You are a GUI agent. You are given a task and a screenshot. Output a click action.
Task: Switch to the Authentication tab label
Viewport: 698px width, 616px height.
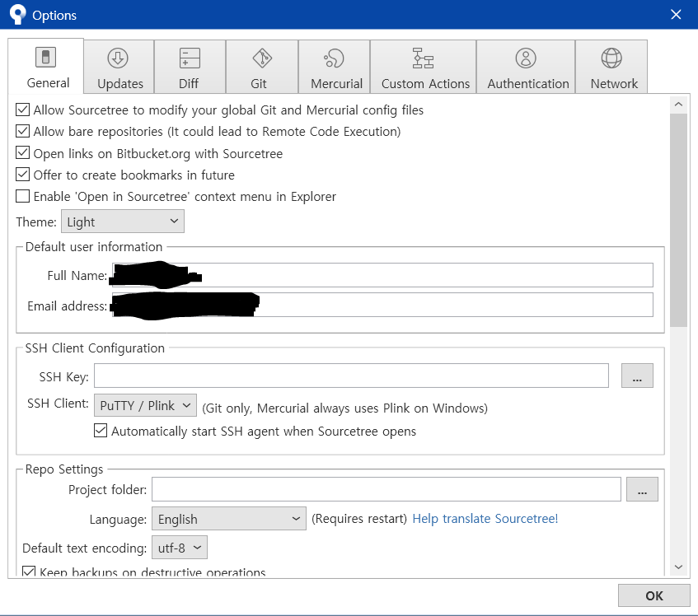tap(528, 84)
